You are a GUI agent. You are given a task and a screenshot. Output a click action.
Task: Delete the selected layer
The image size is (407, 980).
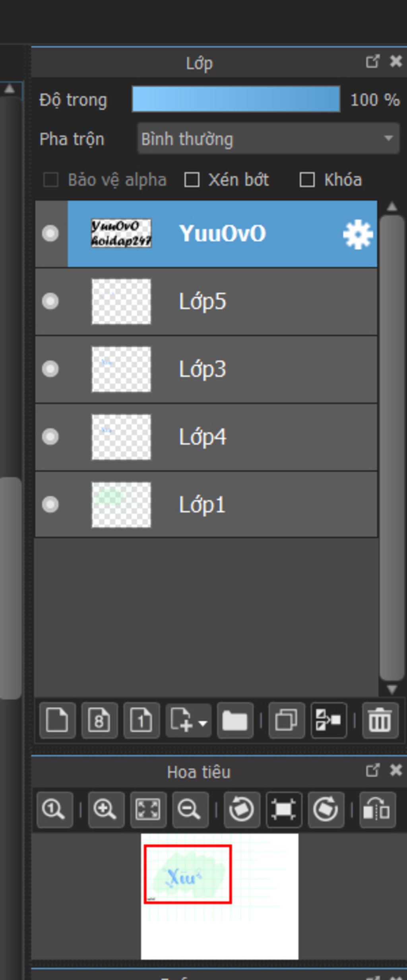point(380,720)
